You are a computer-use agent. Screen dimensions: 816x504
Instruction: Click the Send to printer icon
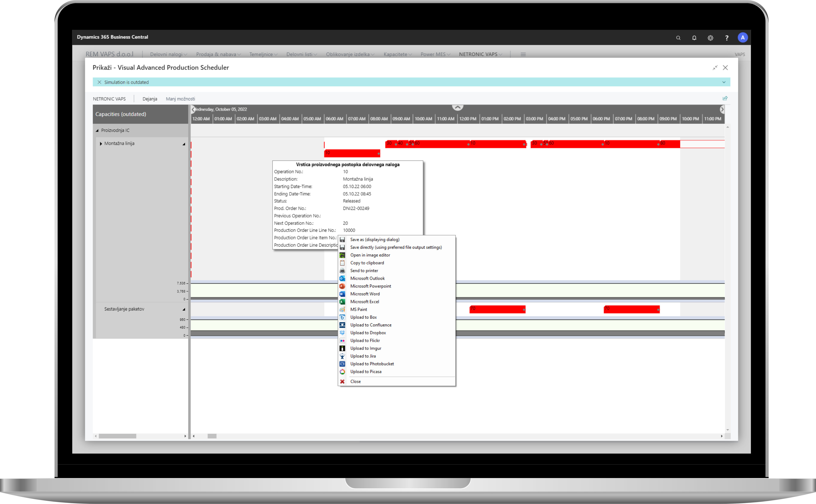coord(342,271)
